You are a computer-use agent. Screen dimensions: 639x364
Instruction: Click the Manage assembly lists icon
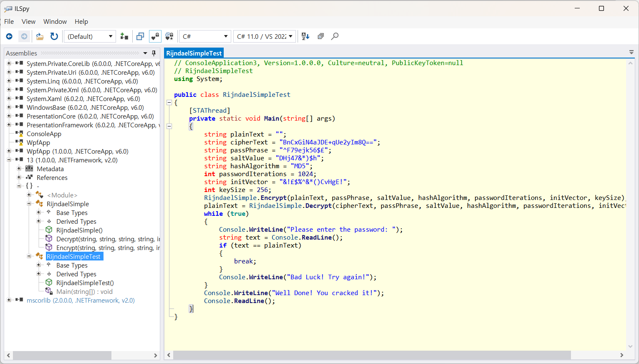click(x=124, y=36)
